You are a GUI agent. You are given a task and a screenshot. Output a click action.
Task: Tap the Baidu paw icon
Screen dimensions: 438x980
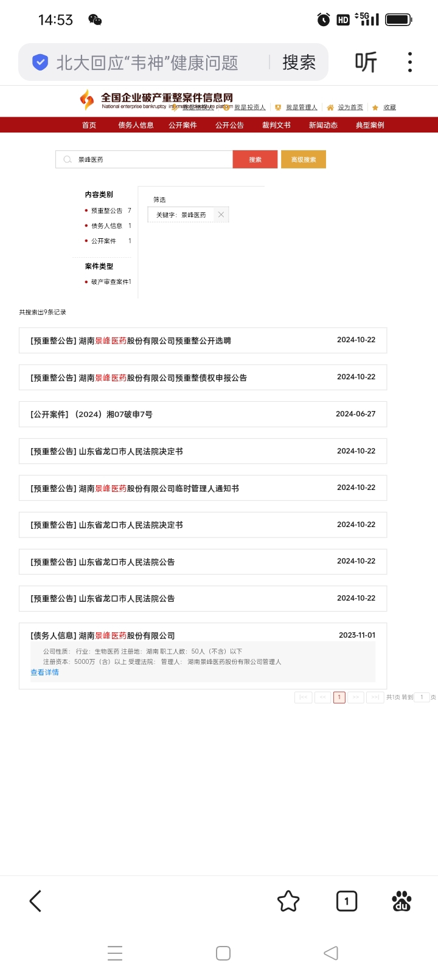coord(401,901)
